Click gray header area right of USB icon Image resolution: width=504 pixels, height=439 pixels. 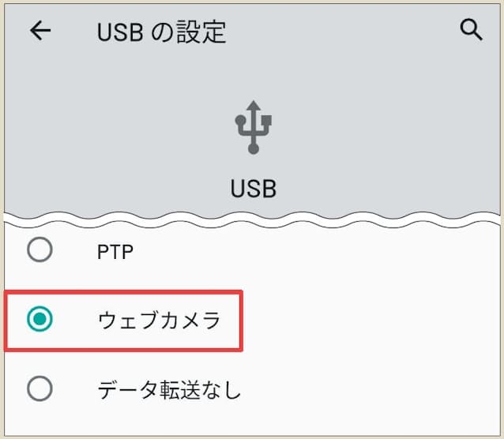[387, 134]
